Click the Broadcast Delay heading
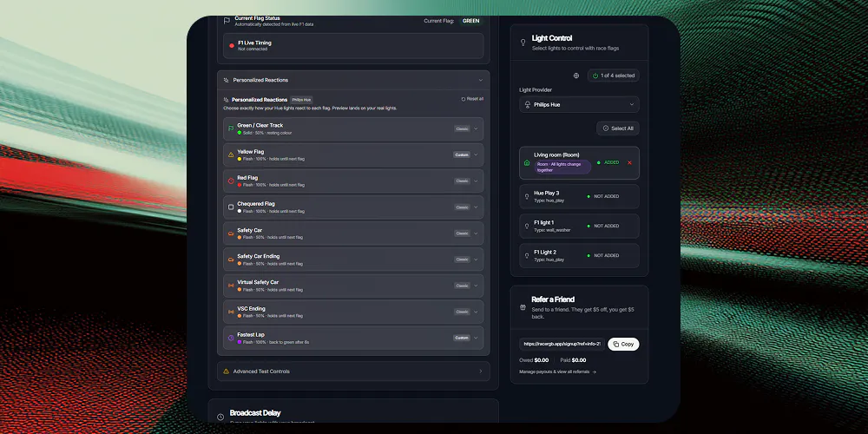This screenshot has height=434, width=868. pyautogui.click(x=255, y=413)
